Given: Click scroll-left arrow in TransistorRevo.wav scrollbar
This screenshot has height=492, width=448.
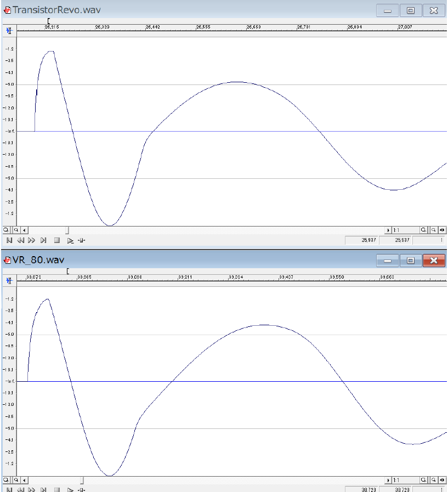Looking at the screenshot, I should (24, 230).
